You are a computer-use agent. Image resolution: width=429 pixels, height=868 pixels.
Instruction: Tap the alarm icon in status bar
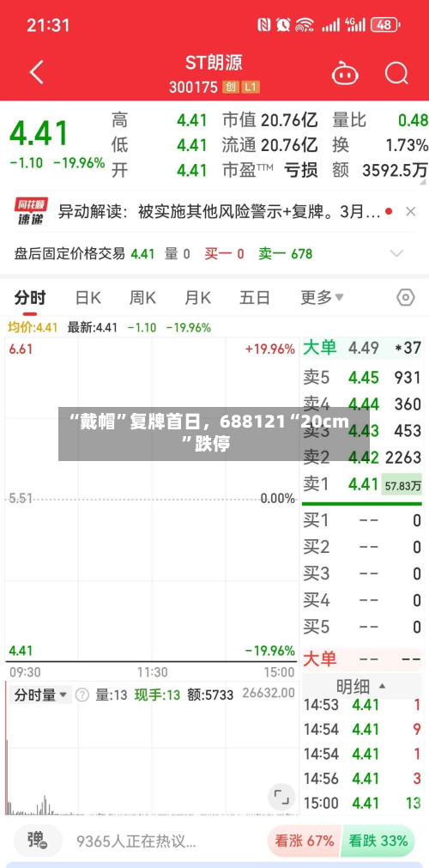[283, 25]
